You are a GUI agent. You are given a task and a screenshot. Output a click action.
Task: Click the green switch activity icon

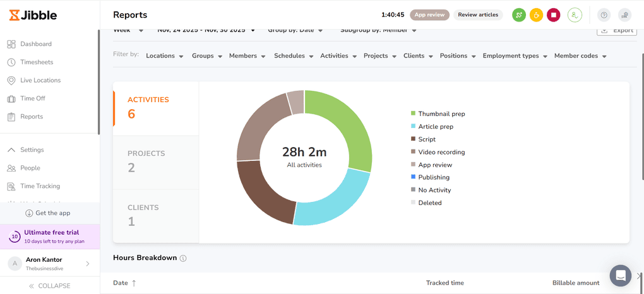point(518,15)
